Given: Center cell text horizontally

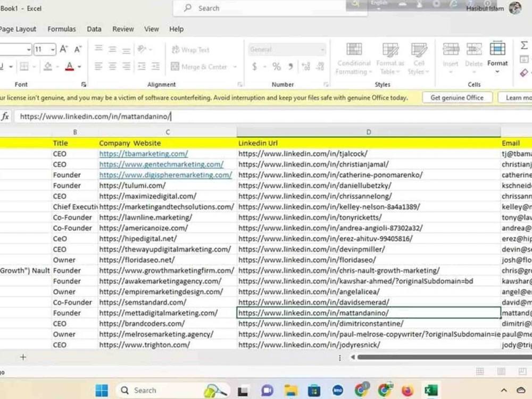Looking at the screenshot, I should pos(112,66).
